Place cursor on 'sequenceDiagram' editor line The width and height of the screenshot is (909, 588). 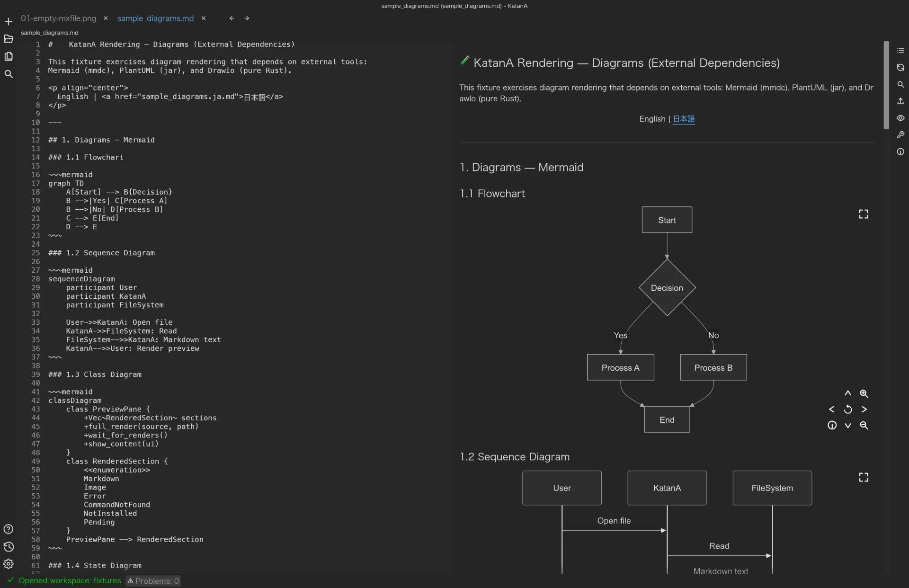coord(81,279)
